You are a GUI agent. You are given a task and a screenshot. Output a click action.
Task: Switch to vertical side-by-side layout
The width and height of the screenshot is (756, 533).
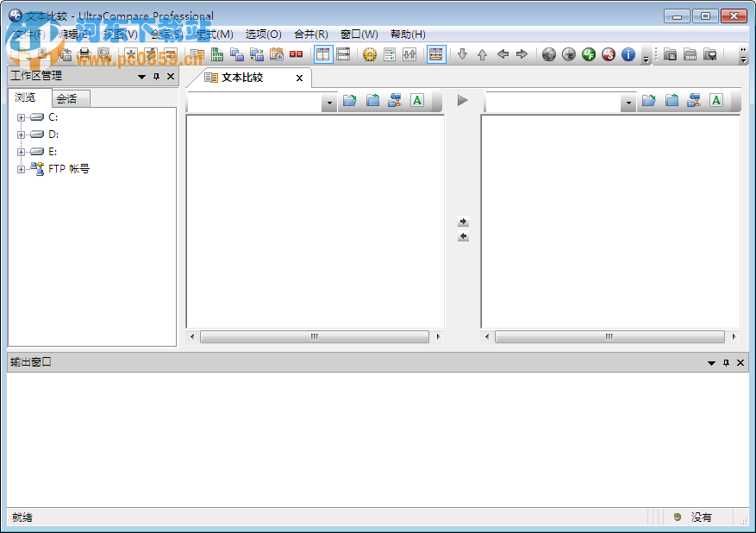(323, 54)
